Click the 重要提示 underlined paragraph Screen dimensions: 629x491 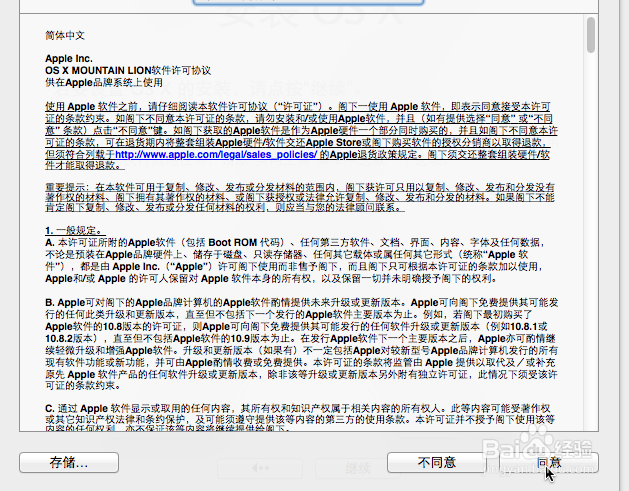tap(300, 197)
